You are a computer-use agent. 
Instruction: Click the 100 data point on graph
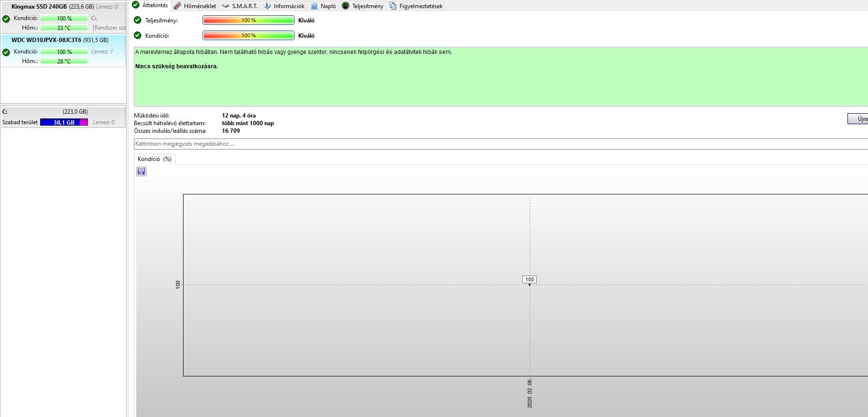coord(530,279)
